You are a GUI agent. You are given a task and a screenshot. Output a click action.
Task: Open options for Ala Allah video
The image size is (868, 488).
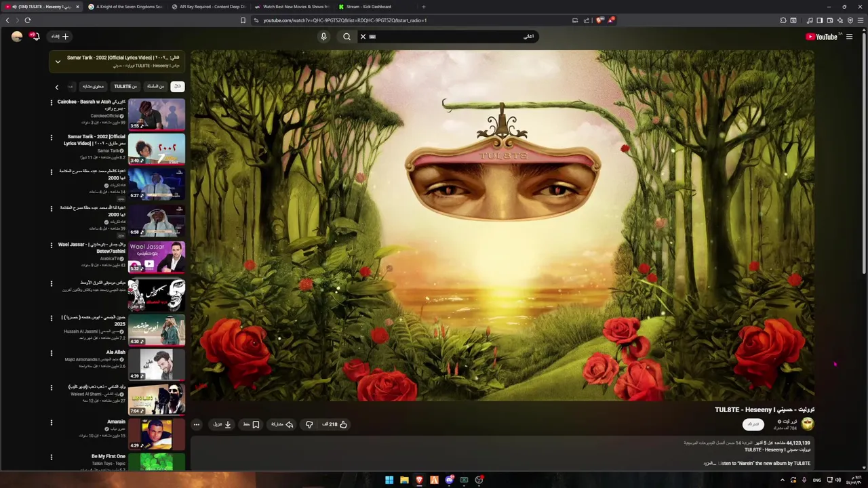(x=51, y=352)
